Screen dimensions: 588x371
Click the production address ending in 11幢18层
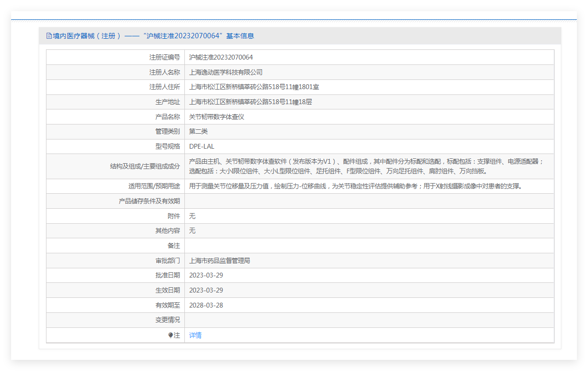pos(250,102)
